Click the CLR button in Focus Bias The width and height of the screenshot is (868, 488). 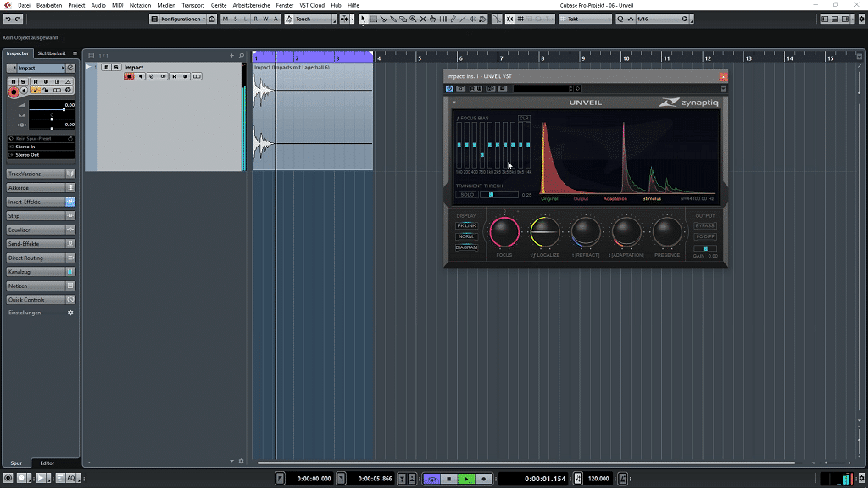click(524, 119)
